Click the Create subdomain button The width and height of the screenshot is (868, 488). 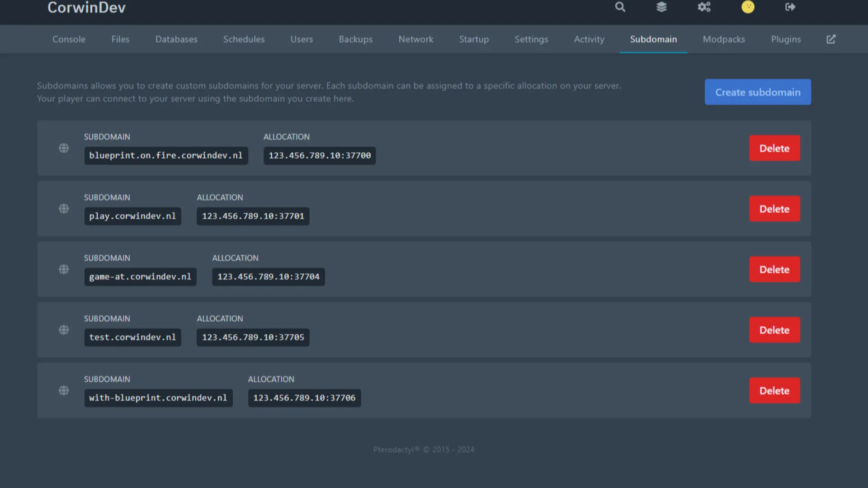[757, 92]
